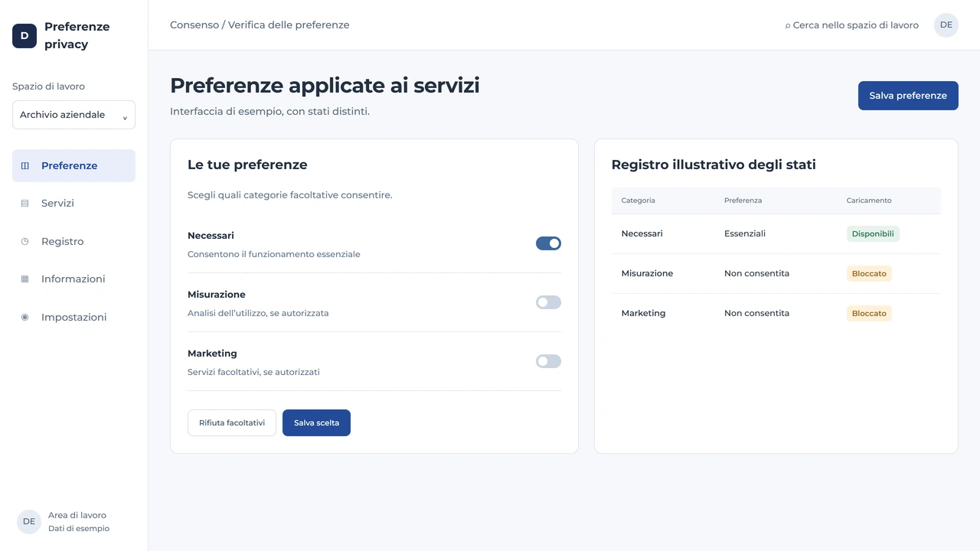Click the Salva preferenze button
This screenshot has height=551, width=980.
[908, 96]
